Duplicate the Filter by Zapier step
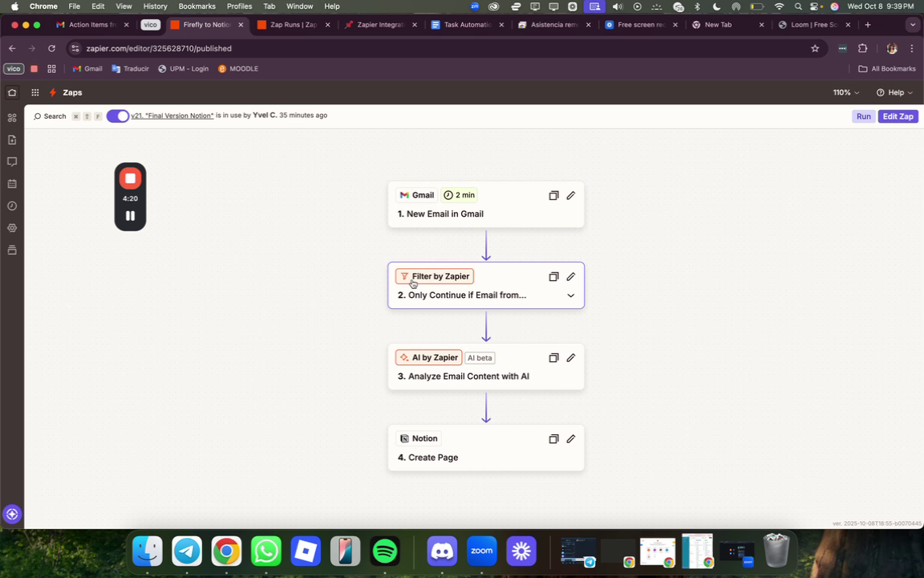This screenshot has width=924, height=578. pyautogui.click(x=553, y=277)
